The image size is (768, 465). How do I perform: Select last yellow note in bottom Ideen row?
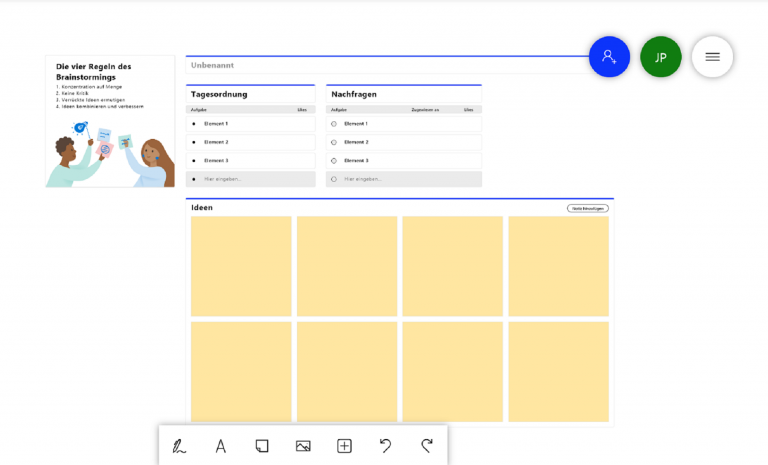click(x=558, y=371)
